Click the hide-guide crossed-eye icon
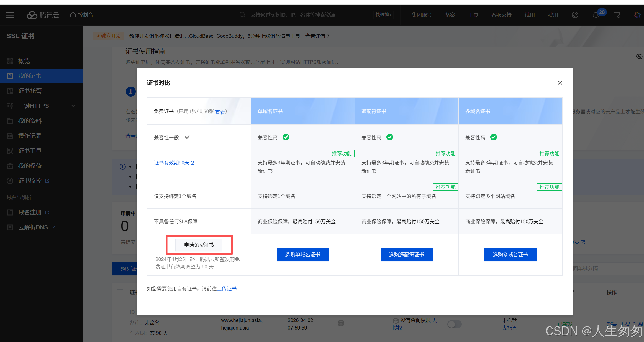 tap(639, 57)
